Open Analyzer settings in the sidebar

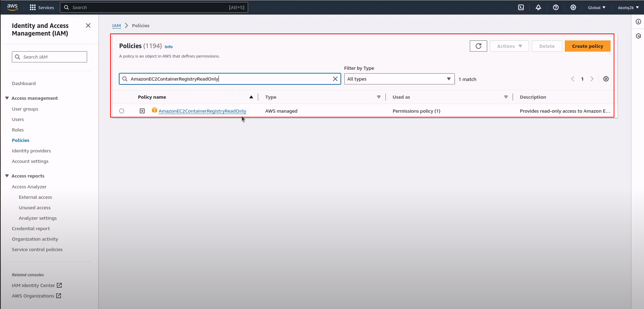point(38,218)
